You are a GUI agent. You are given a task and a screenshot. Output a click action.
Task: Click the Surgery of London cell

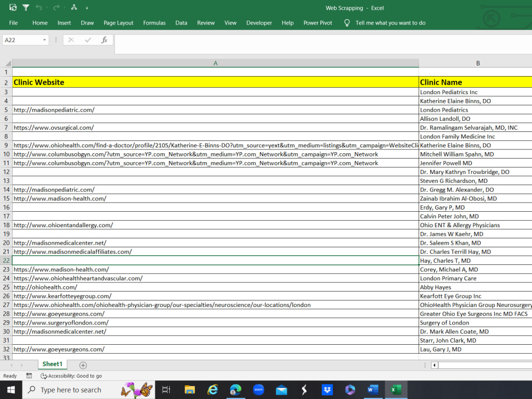(x=476, y=323)
